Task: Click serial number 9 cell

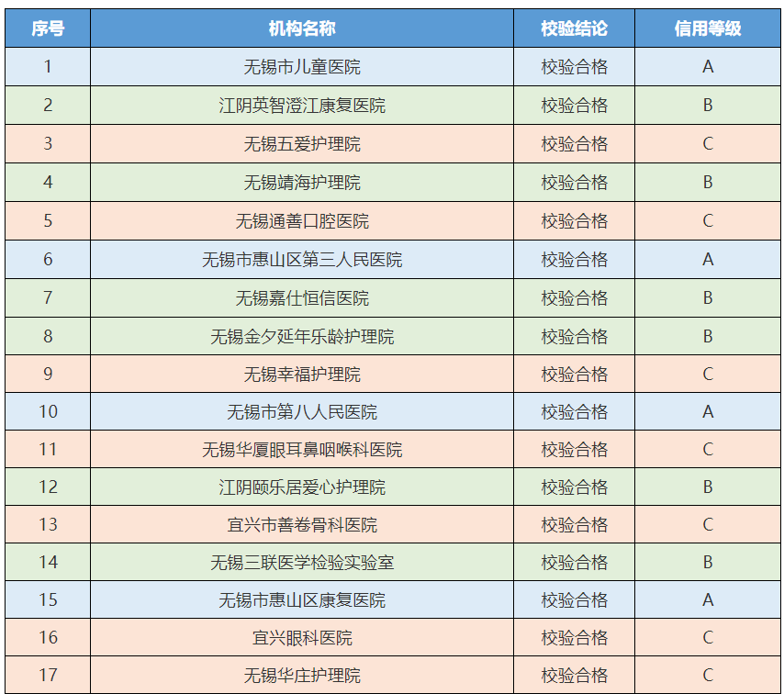Action: pyautogui.click(x=48, y=374)
